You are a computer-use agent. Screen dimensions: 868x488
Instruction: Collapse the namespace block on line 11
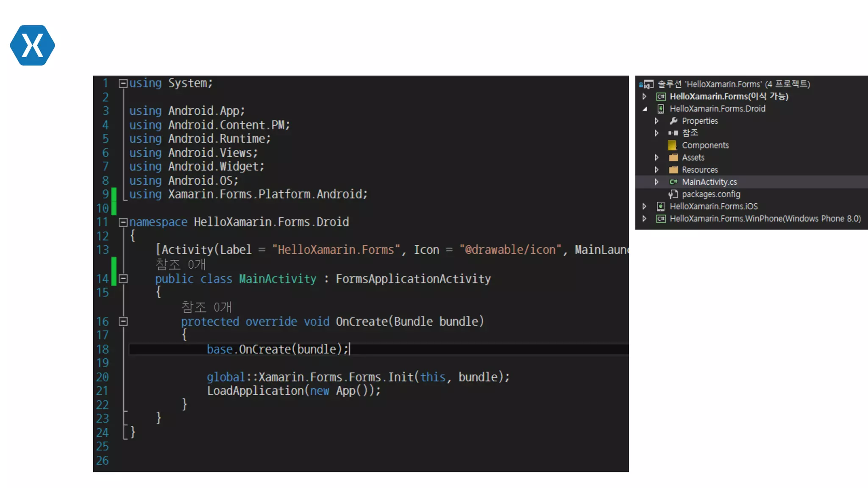[x=123, y=222]
